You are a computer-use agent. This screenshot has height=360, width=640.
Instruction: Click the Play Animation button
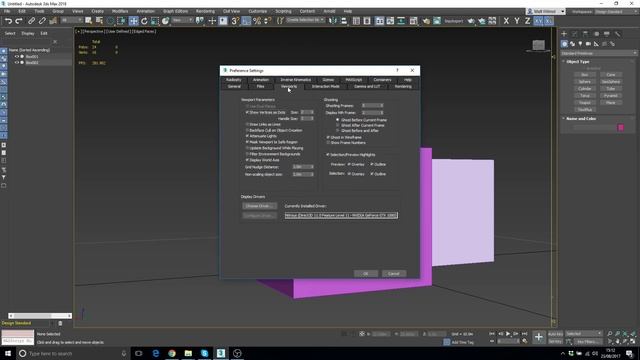508,334
